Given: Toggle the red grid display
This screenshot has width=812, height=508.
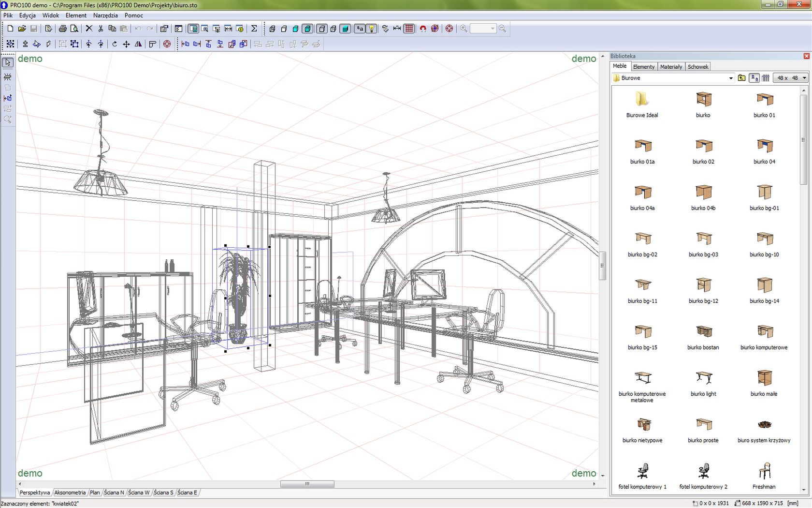Looking at the screenshot, I should pyautogui.click(x=409, y=29).
